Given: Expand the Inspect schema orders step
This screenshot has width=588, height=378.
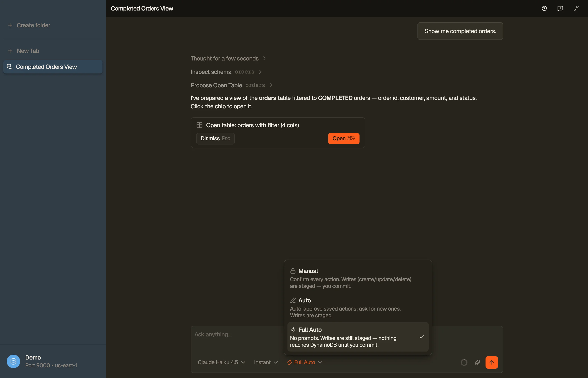Looking at the screenshot, I should 226,72.
